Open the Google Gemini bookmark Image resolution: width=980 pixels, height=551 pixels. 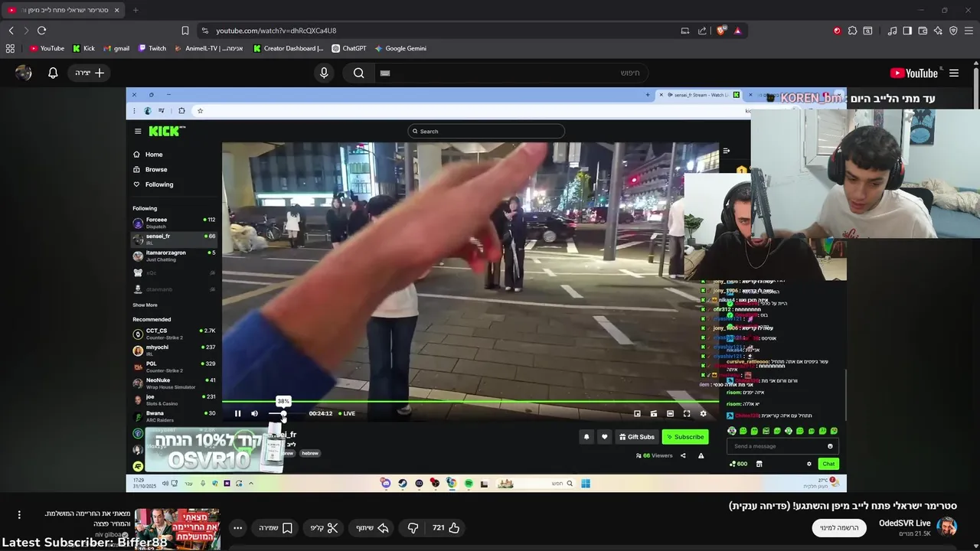click(400, 48)
